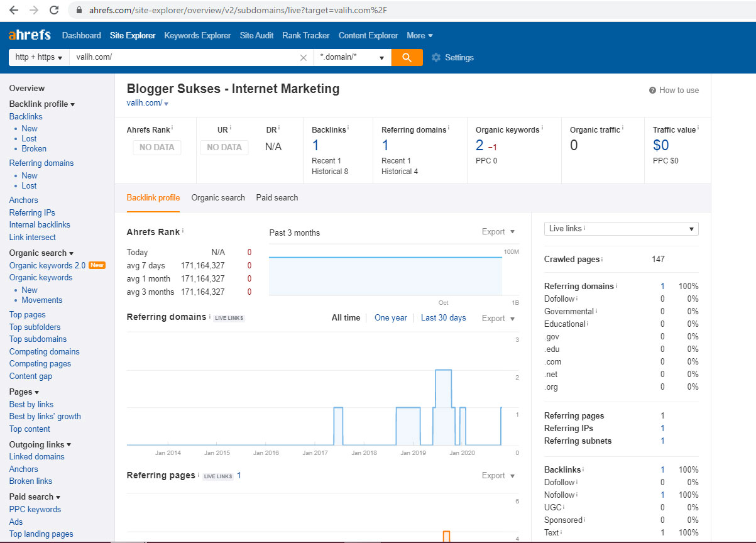Screen dimensions: 756x543
Task: Select Site Explorer in top navigation
Action: [x=133, y=35]
